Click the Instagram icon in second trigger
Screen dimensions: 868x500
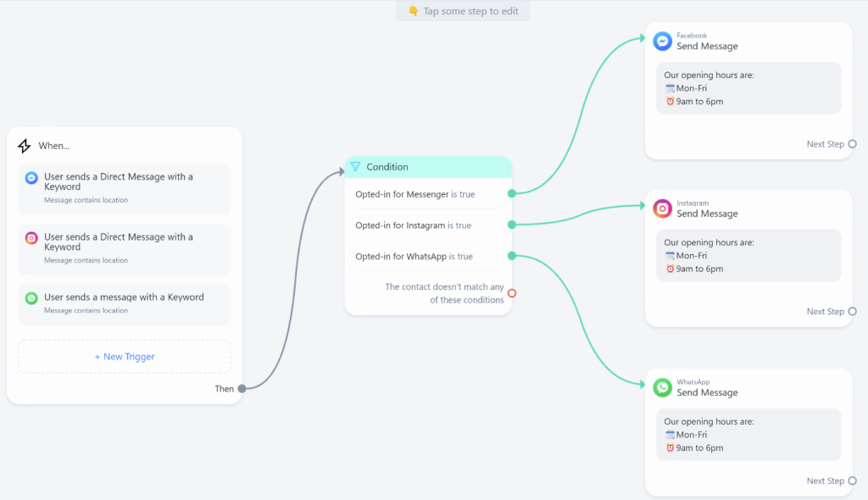(31, 238)
